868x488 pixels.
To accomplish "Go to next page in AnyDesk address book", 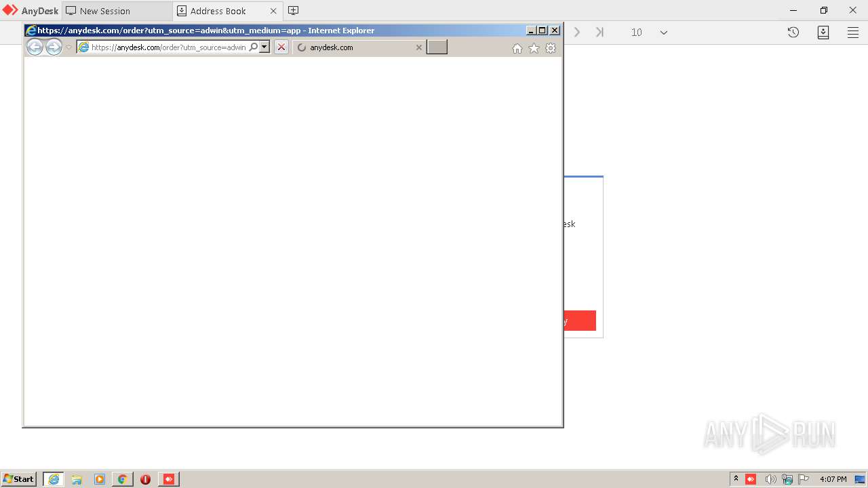I will coord(577,32).
